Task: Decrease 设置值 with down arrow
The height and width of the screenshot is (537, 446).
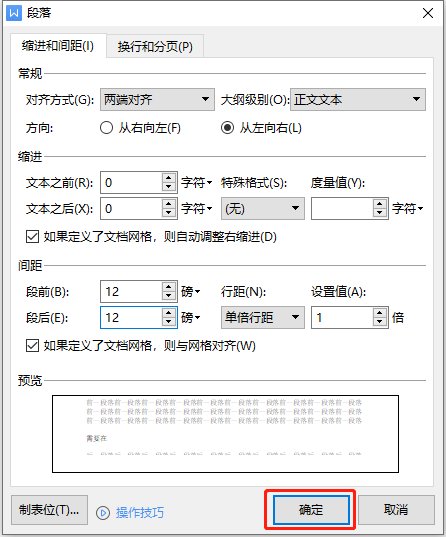Action: [380, 322]
